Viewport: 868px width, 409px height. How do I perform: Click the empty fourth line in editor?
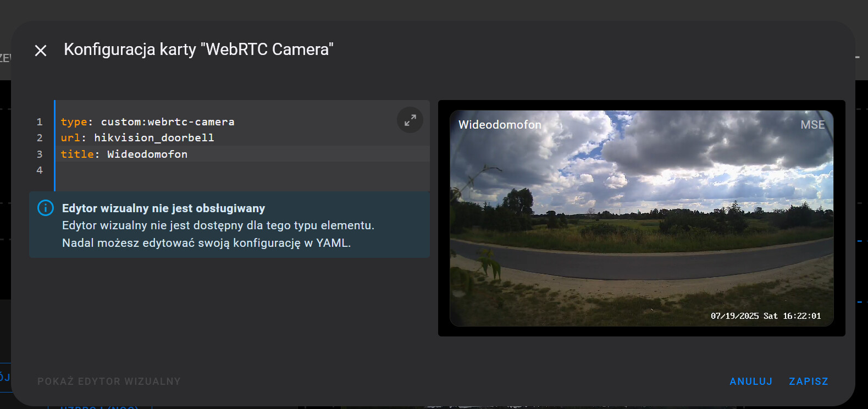(220, 170)
